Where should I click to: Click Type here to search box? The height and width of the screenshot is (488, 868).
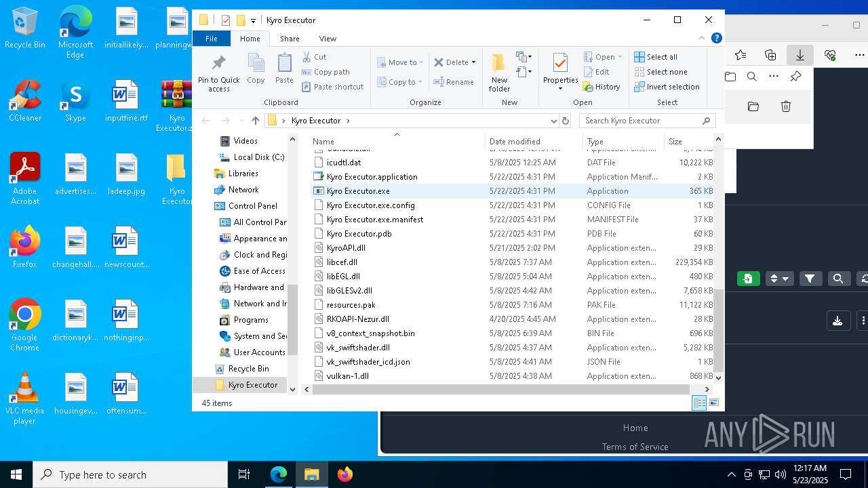click(x=130, y=474)
